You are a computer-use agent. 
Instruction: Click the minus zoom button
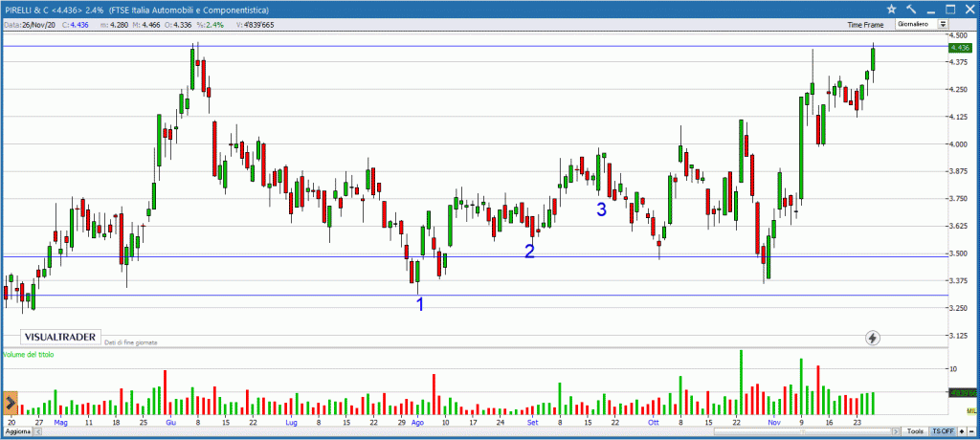pos(971,431)
